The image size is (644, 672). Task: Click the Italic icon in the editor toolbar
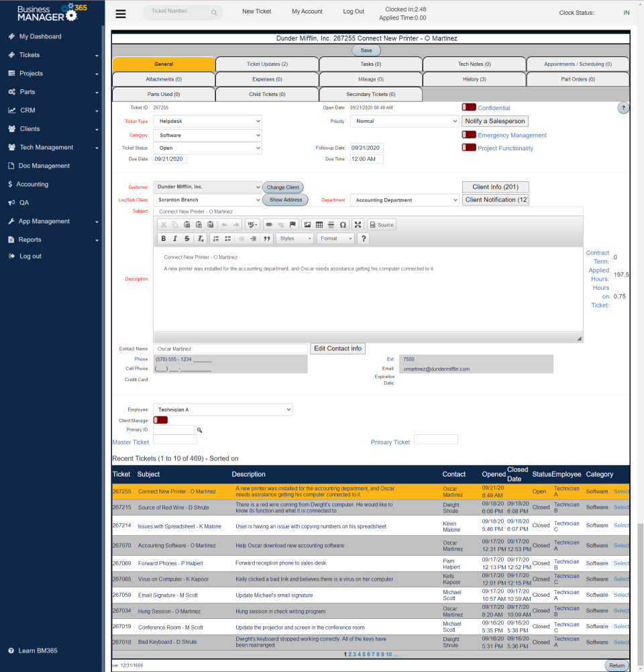(174, 238)
